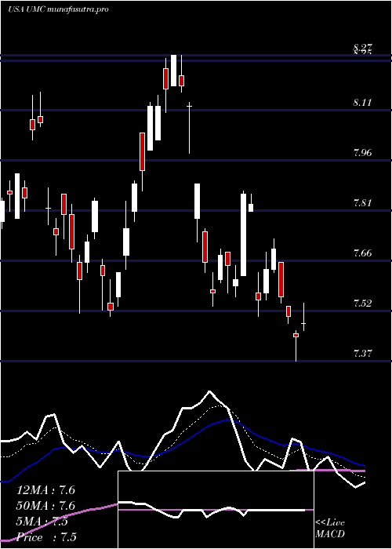This screenshot has height=549, width=392.
Task: Click the '12MA : 7.6' indicator value
Action: click(45, 490)
